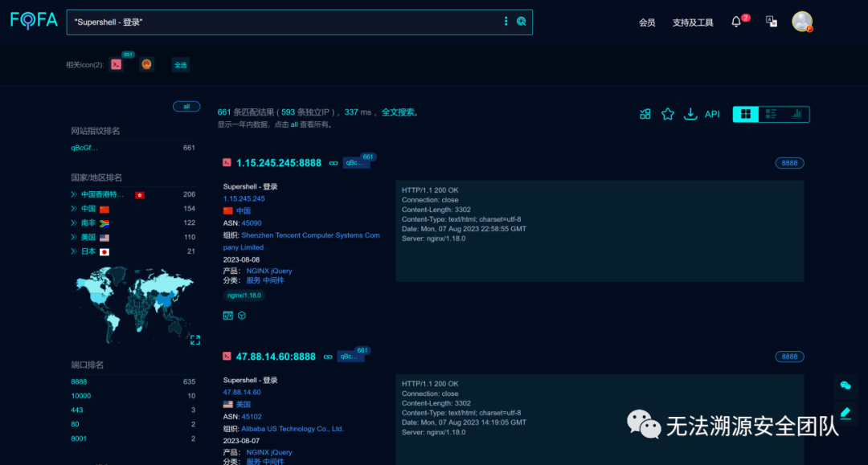Viewport: 868px width, 465px height.
Task: Open the 支持及工具 menu
Action: coord(693,22)
